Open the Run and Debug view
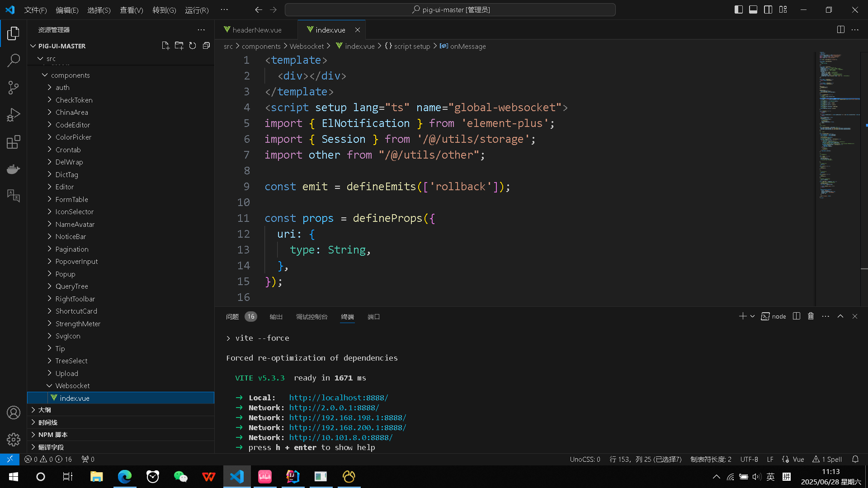868x488 pixels. [14, 114]
